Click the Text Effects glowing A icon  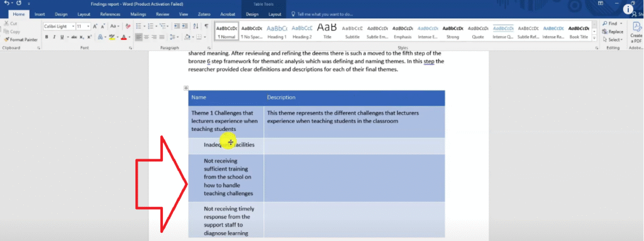[100, 37]
